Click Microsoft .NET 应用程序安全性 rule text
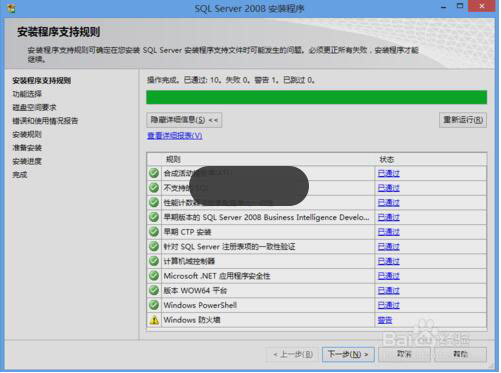The width and height of the screenshot is (501, 373). [217, 276]
